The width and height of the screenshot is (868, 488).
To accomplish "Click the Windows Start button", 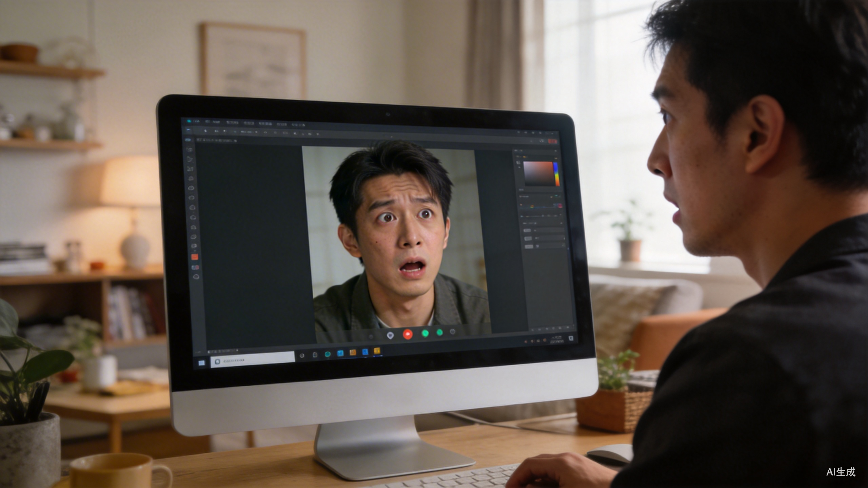I will (201, 363).
